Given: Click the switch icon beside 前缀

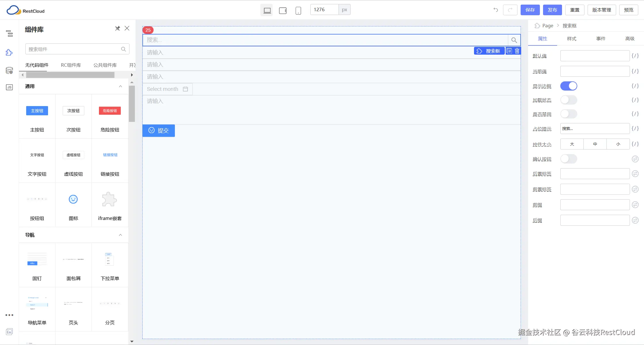Looking at the screenshot, I should coord(635,205).
